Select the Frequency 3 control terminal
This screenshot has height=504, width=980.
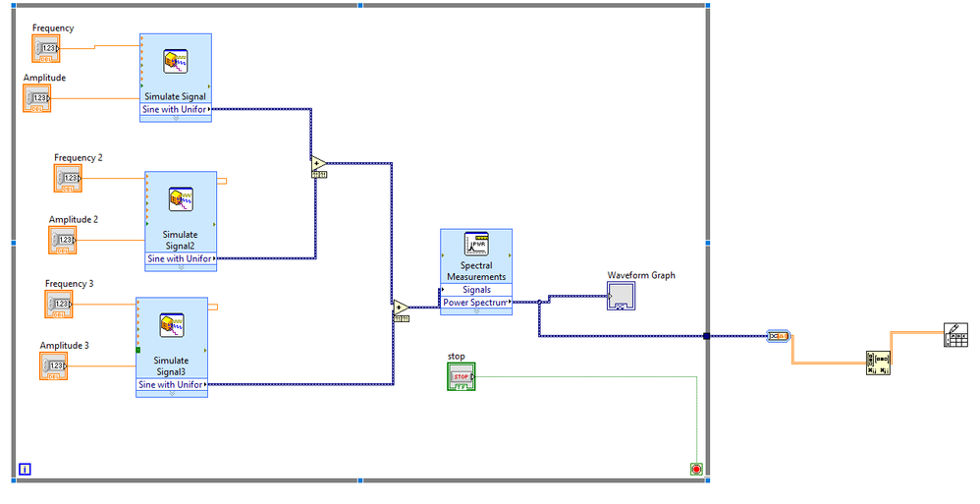(x=59, y=305)
